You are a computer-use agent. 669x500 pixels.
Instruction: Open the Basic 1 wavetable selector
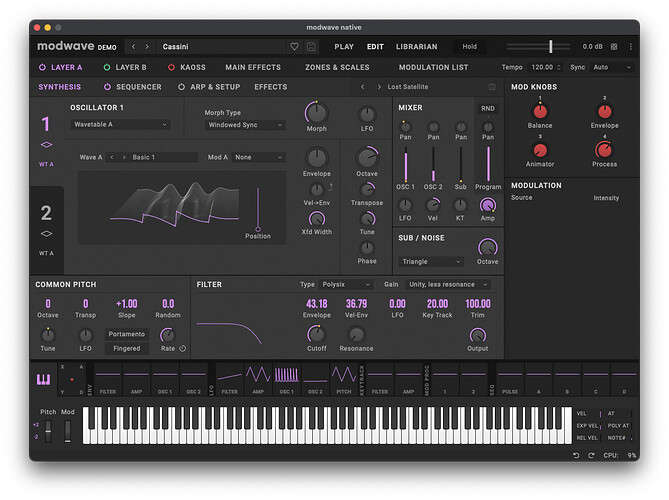(164, 157)
